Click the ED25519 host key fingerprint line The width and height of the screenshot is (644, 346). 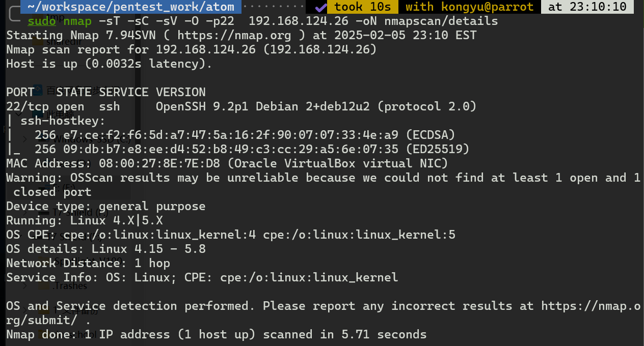tap(252, 150)
